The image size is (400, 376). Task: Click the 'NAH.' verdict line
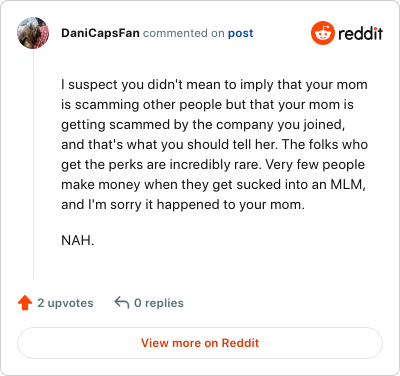click(x=78, y=240)
